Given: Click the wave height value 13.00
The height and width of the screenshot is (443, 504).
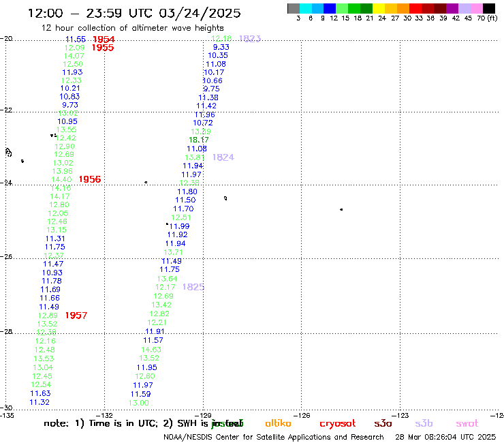Looking at the screenshot, I should [139, 403].
